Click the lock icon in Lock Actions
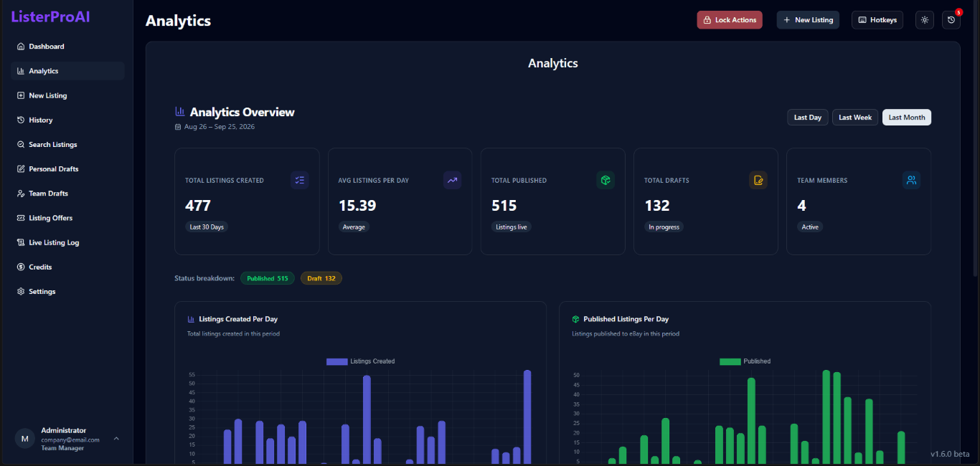This screenshot has width=980, height=466. pos(707,20)
